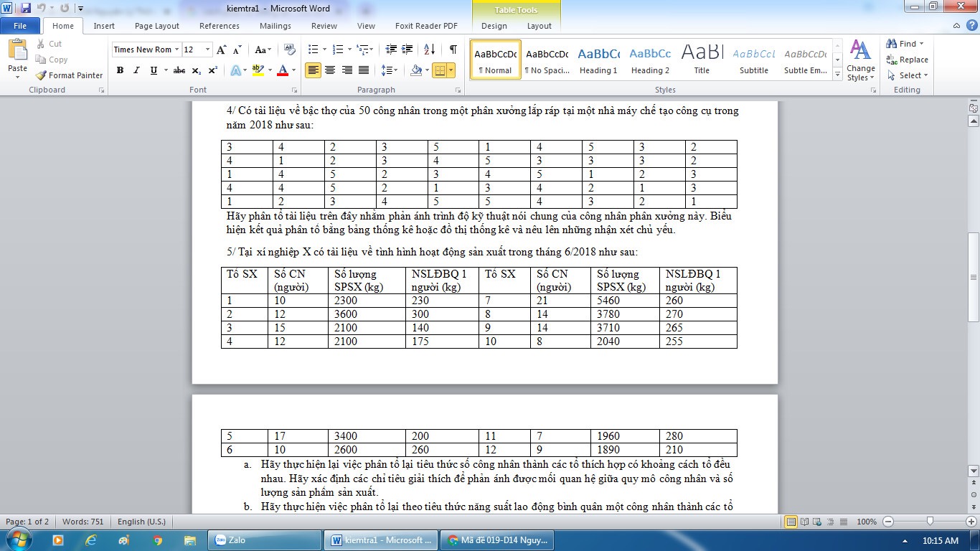This screenshot has height=551, width=980.
Task: Switch to the Page Layout tab
Action: [x=157, y=26]
